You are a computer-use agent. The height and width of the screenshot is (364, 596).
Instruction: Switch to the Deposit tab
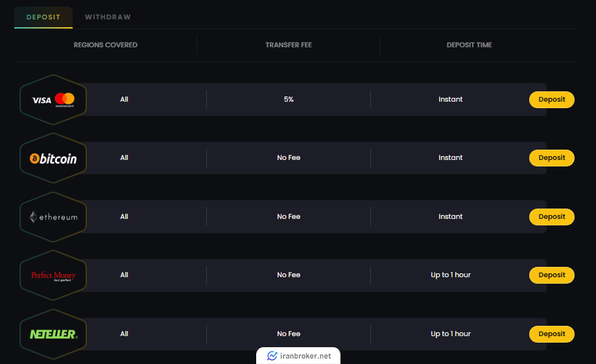pyautogui.click(x=43, y=17)
